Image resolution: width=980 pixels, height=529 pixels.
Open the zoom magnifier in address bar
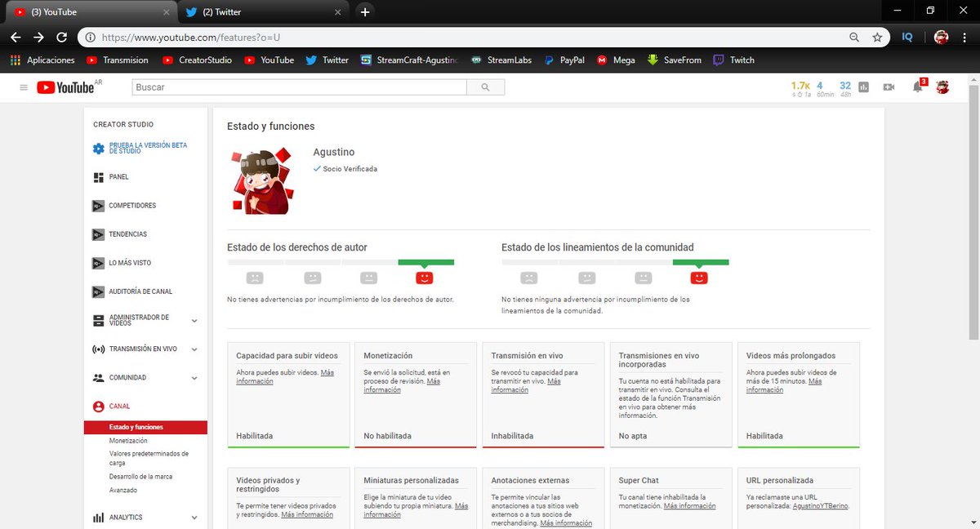pos(854,38)
